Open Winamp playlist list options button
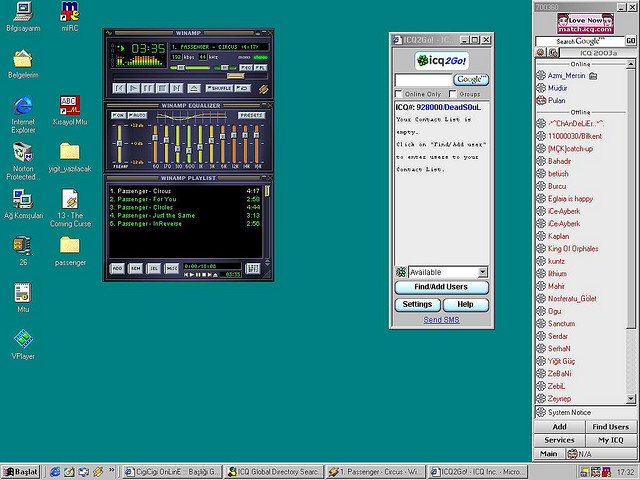640x480 pixels. 253,268
